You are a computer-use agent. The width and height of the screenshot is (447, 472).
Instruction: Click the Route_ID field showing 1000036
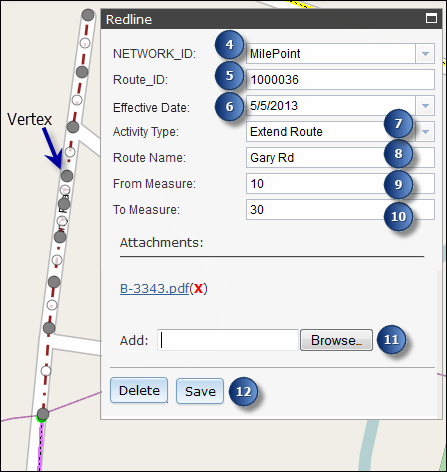coord(340,79)
